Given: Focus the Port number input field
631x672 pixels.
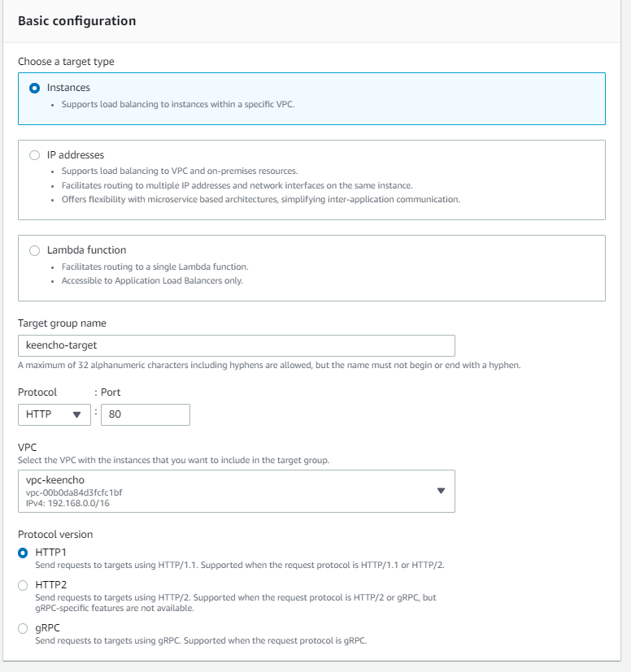Looking at the screenshot, I should pyautogui.click(x=145, y=414).
